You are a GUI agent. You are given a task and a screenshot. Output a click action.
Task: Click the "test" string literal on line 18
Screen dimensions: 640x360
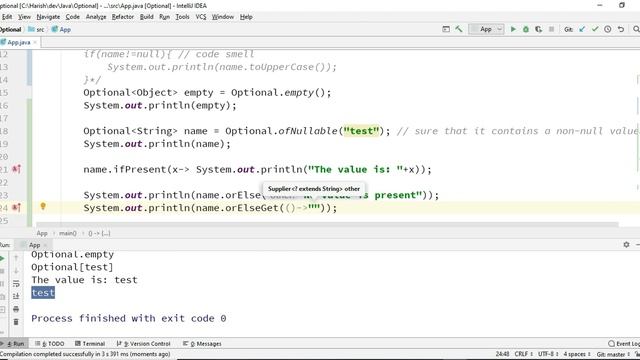tap(362, 131)
